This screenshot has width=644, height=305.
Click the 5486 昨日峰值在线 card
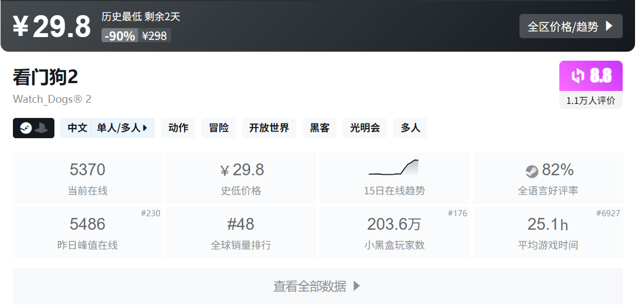[x=88, y=233]
